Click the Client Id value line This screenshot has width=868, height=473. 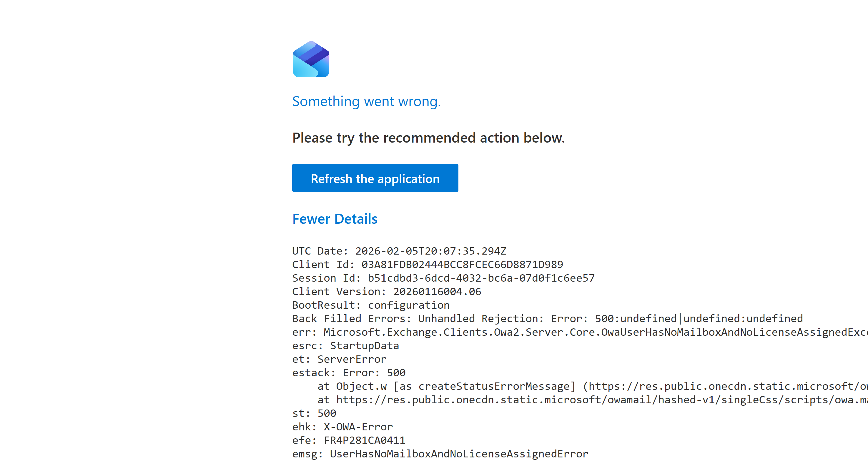pyautogui.click(x=427, y=265)
